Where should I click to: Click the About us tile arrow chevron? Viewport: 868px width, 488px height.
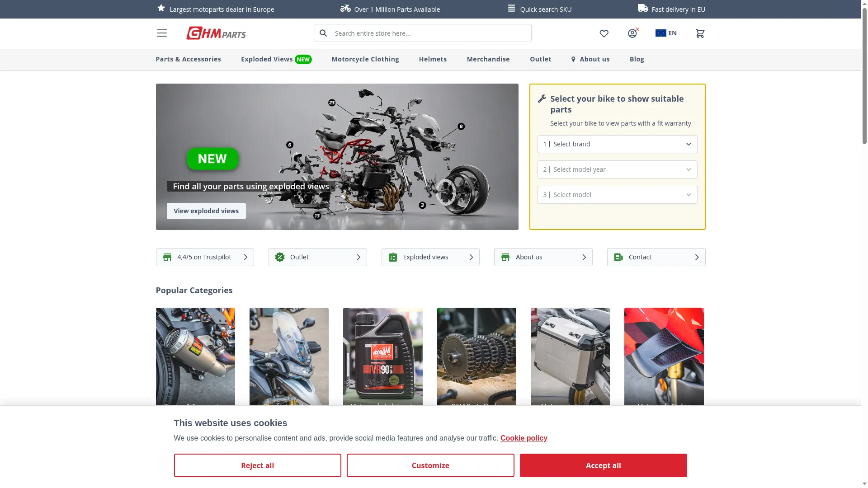[584, 257]
